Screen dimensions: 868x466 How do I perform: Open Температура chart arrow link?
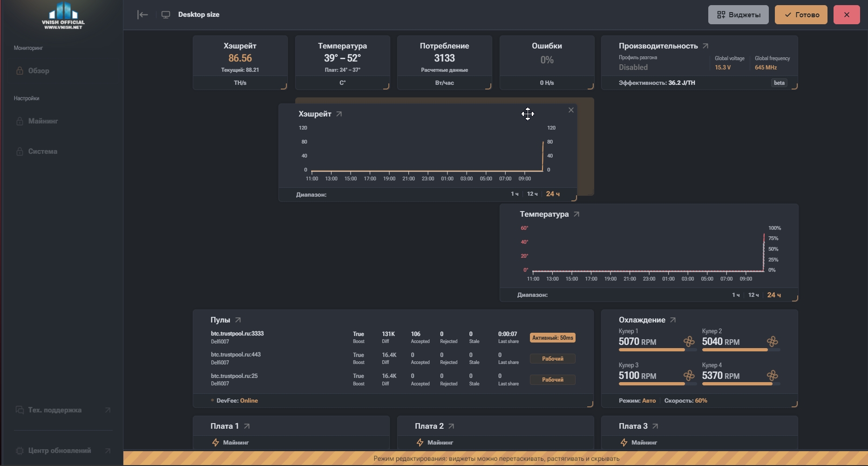point(576,214)
